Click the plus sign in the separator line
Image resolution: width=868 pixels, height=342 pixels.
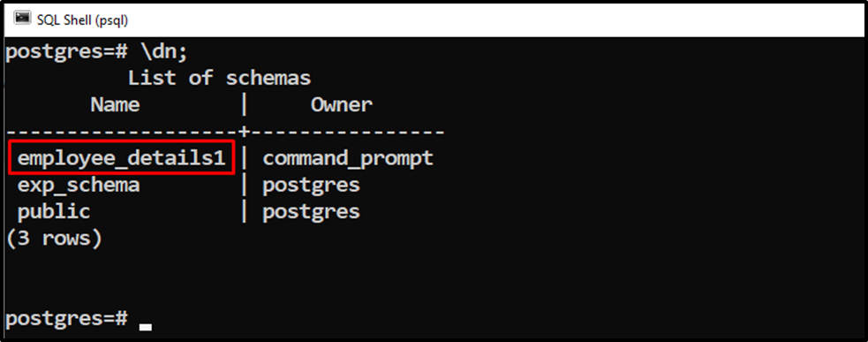pyautogui.click(x=245, y=132)
